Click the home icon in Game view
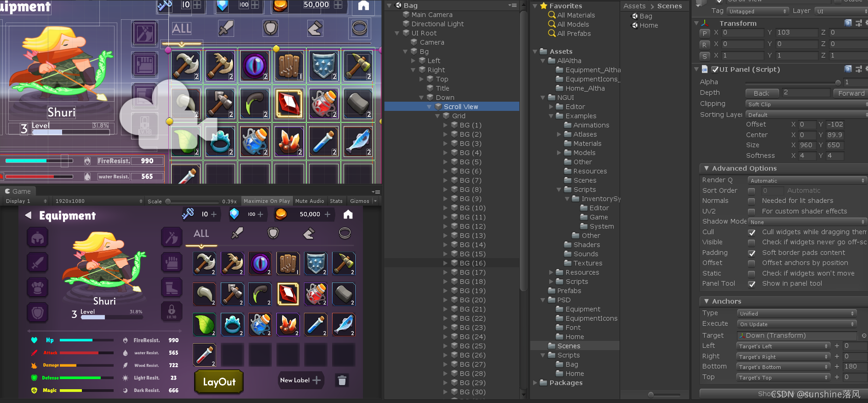 coord(348,214)
